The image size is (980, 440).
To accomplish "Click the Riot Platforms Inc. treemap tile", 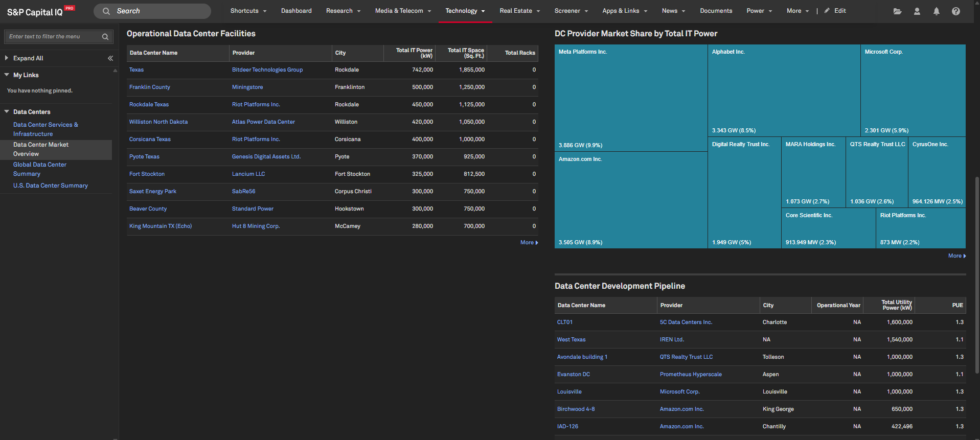I will (x=921, y=228).
